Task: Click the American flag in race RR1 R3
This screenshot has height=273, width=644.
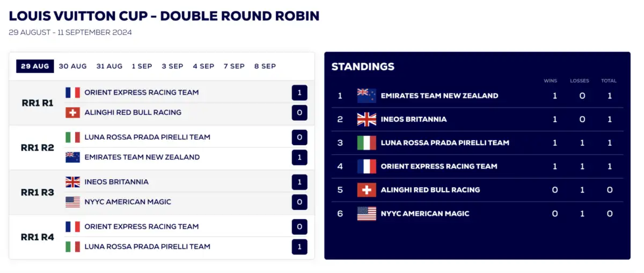Action: point(72,202)
